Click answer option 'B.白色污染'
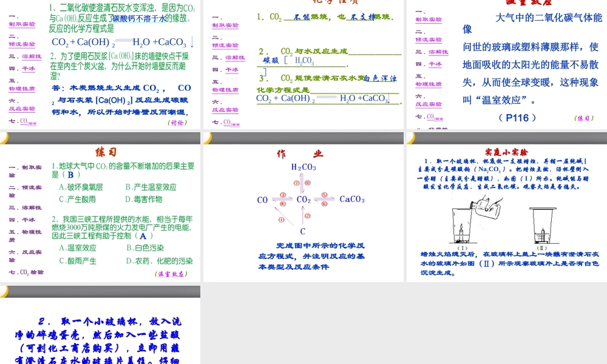Screen dimensions: 607x364 [x=145, y=248]
